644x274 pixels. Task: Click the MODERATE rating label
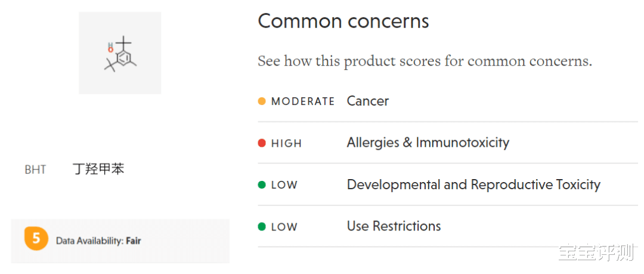tap(303, 101)
